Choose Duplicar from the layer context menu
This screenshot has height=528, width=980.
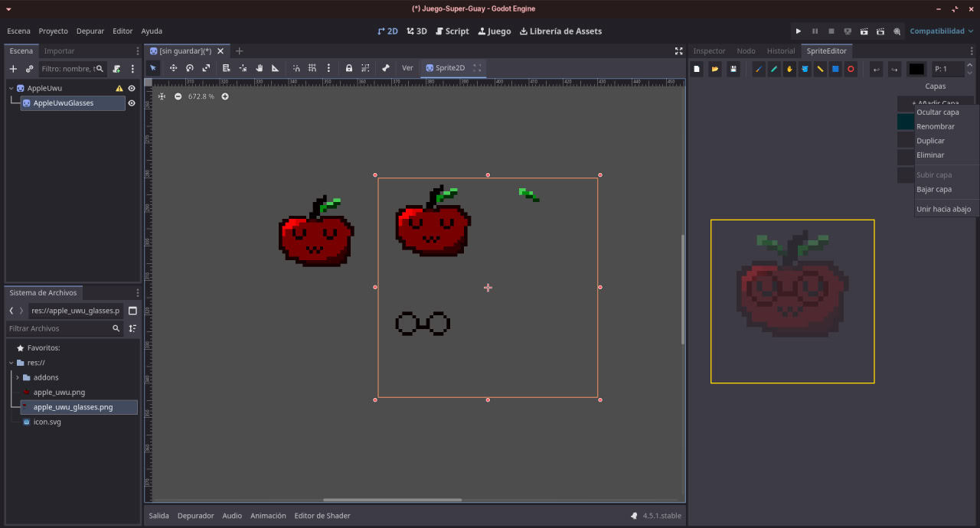[930, 141]
